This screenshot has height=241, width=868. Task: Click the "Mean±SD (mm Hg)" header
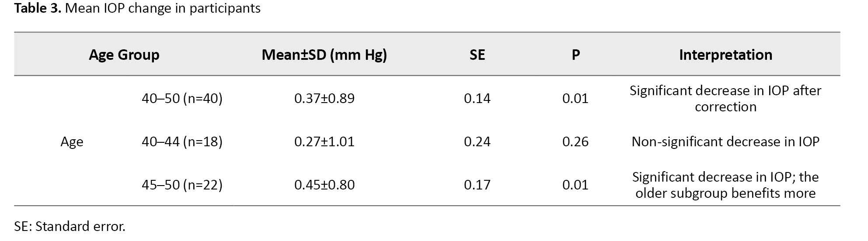tap(324, 55)
